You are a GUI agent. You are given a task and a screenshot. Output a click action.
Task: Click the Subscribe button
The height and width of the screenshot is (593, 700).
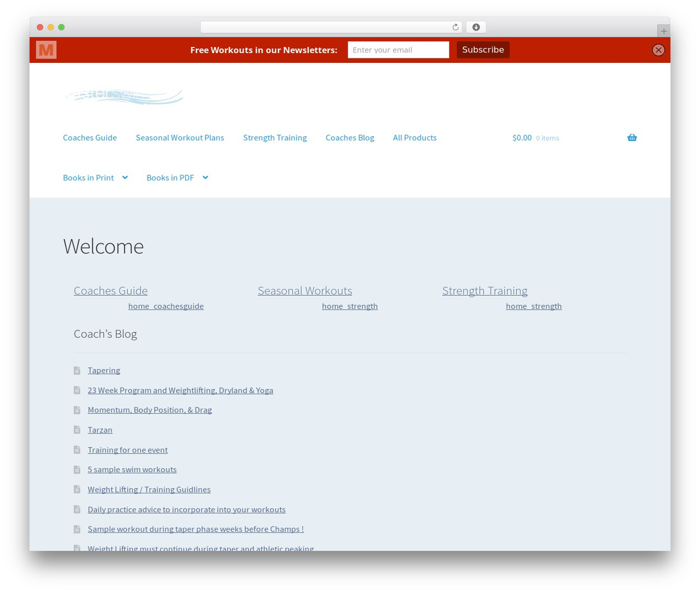pyautogui.click(x=483, y=50)
